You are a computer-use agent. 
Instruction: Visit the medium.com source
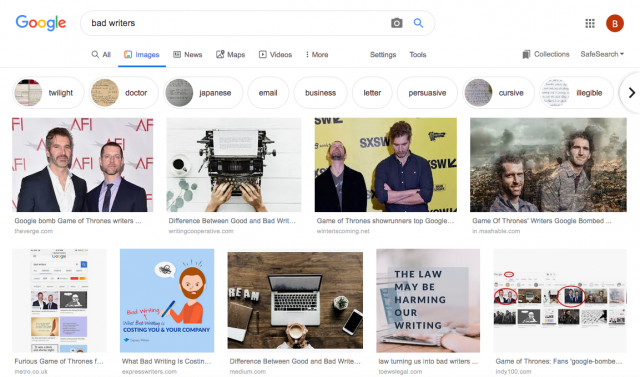click(247, 372)
